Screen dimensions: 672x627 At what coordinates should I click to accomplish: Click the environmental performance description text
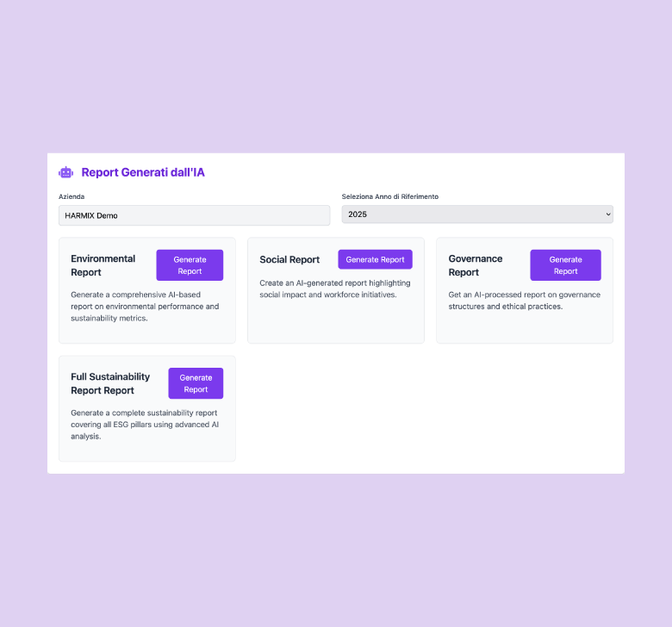pyautogui.click(x=145, y=307)
